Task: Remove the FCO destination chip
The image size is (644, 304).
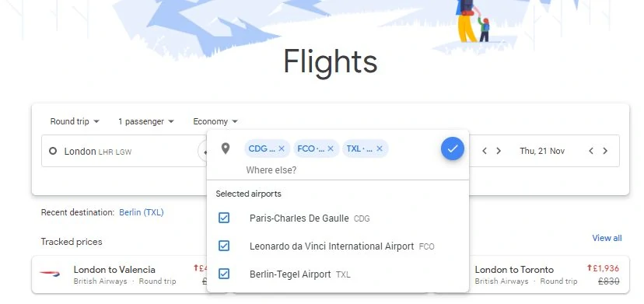Action: (x=331, y=149)
